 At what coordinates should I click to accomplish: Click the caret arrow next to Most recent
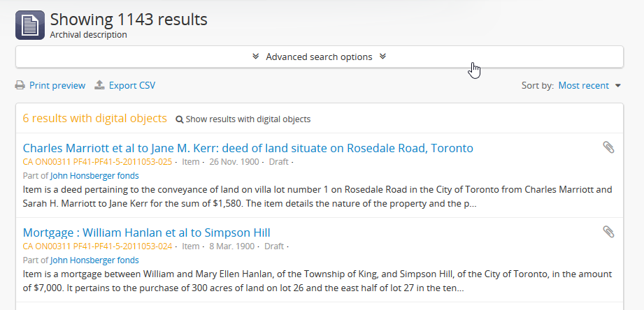coord(618,86)
